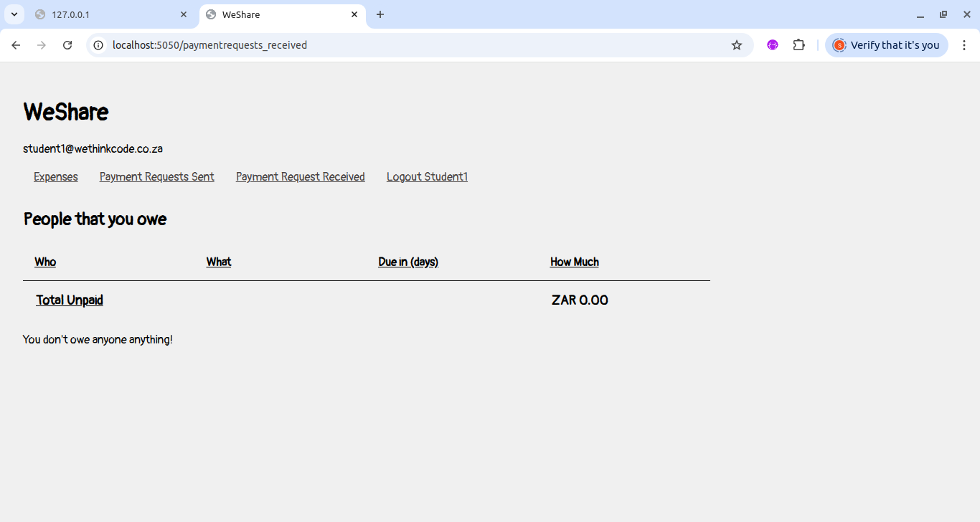Click the forward navigation arrow
The image size is (980, 522).
pyautogui.click(x=42, y=44)
